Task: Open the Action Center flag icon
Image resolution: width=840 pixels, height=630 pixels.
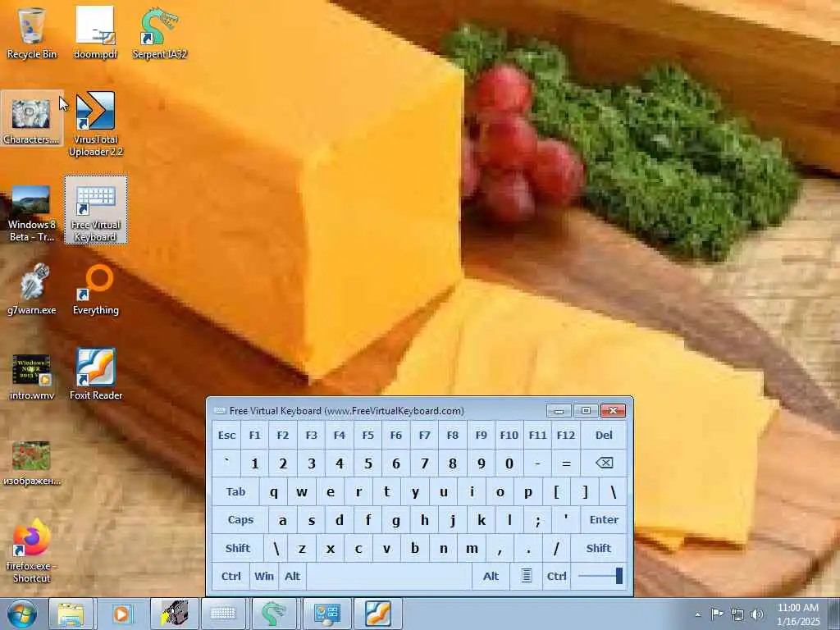Action: coord(717,614)
